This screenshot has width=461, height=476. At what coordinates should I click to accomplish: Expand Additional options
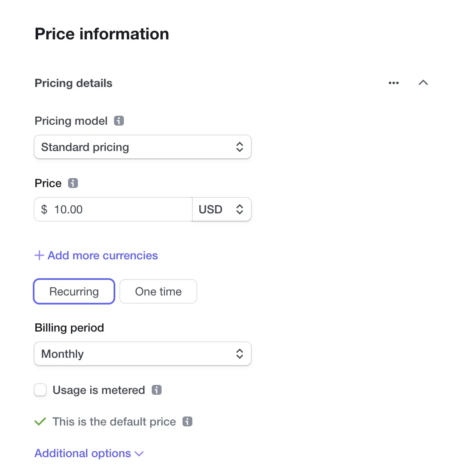(x=89, y=453)
